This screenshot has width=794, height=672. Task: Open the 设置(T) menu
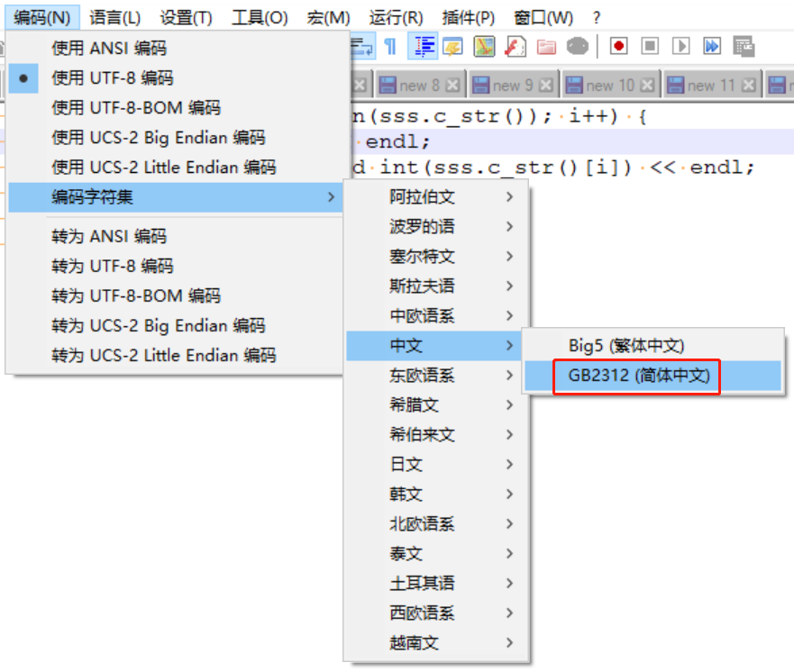pos(187,18)
